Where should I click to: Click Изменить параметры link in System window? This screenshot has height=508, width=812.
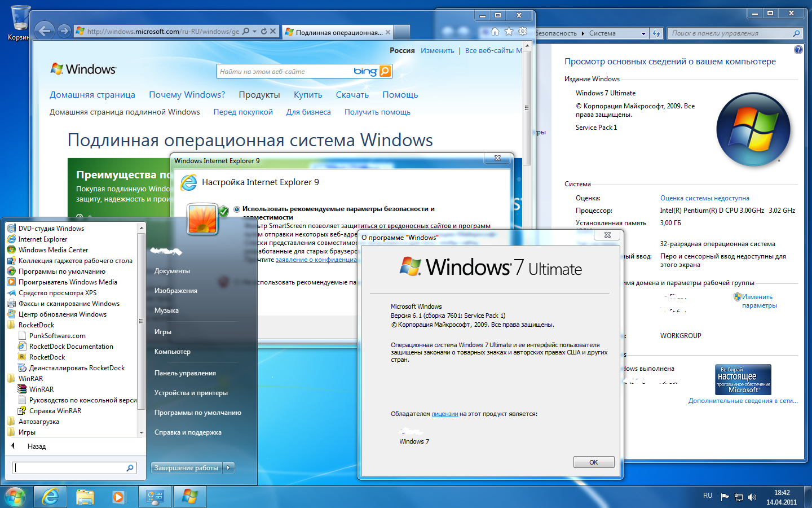tap(759, 301)
